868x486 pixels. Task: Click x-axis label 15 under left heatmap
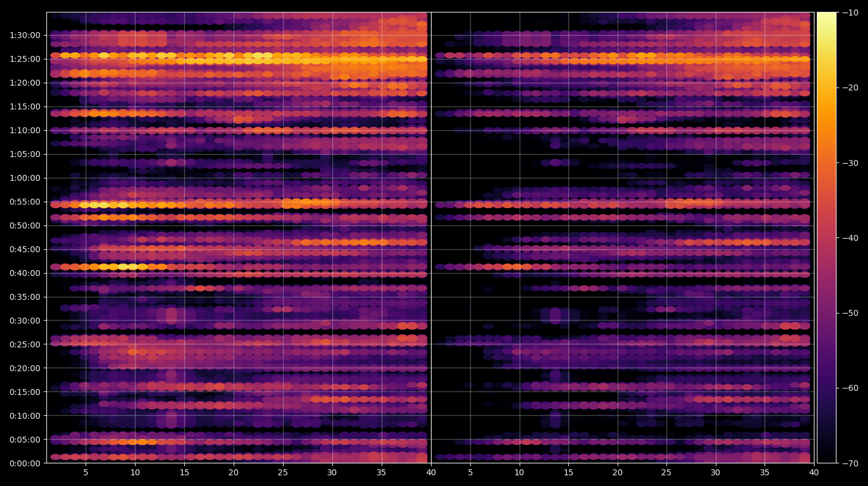tap(184, 473)
